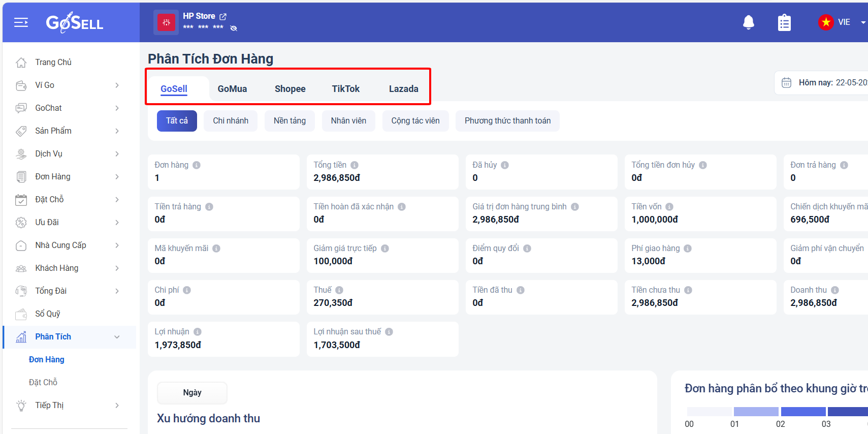Image resolution: width=868 pixels, height=434 pixels.
Task: Click info icon beside Phí giao hàng
Action: coord(688,249)
